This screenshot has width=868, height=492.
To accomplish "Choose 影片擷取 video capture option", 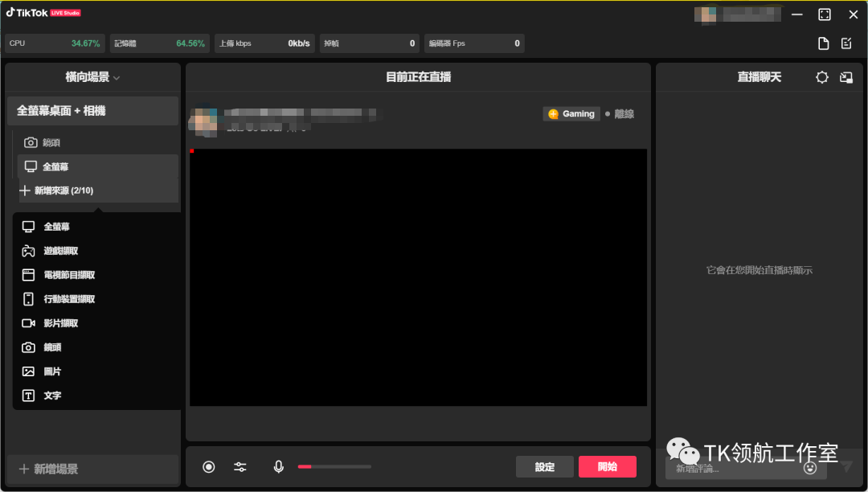I will 61,323.
